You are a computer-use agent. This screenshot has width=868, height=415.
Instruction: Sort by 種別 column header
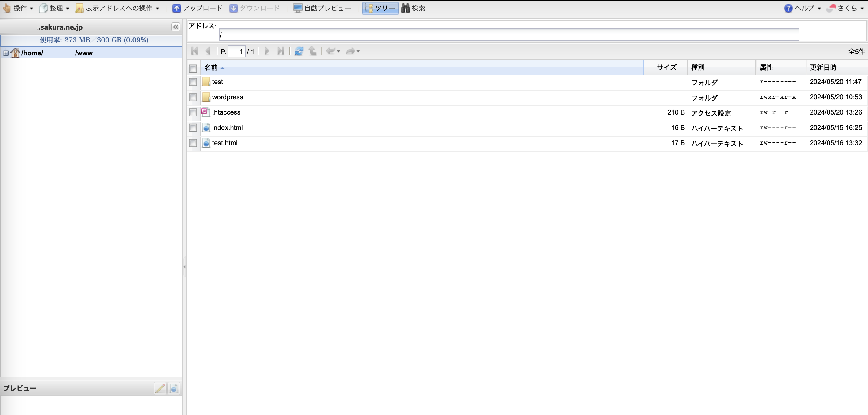click(x=721, y=67)
